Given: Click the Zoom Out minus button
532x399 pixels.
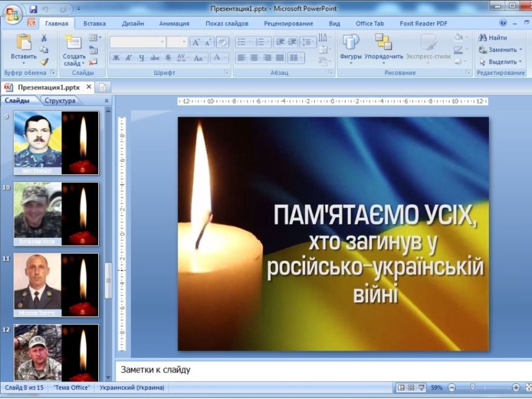Looking at the screenshot, I should pyautogui.click(x=451, y=388).
